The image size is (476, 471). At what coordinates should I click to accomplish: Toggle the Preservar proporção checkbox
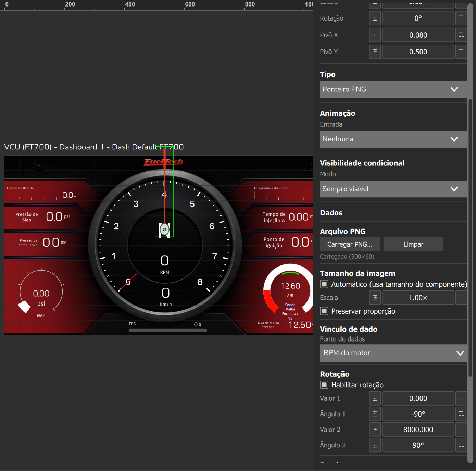[x=324, y=311]
